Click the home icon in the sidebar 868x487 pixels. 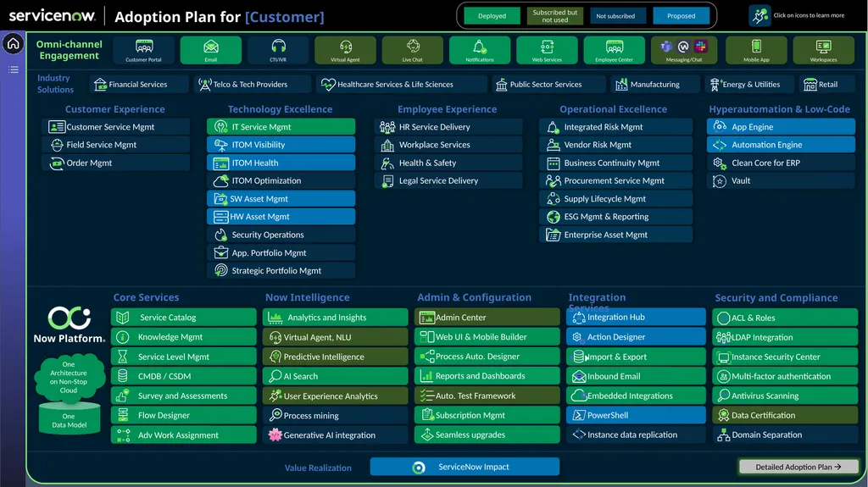pos(13,43)
